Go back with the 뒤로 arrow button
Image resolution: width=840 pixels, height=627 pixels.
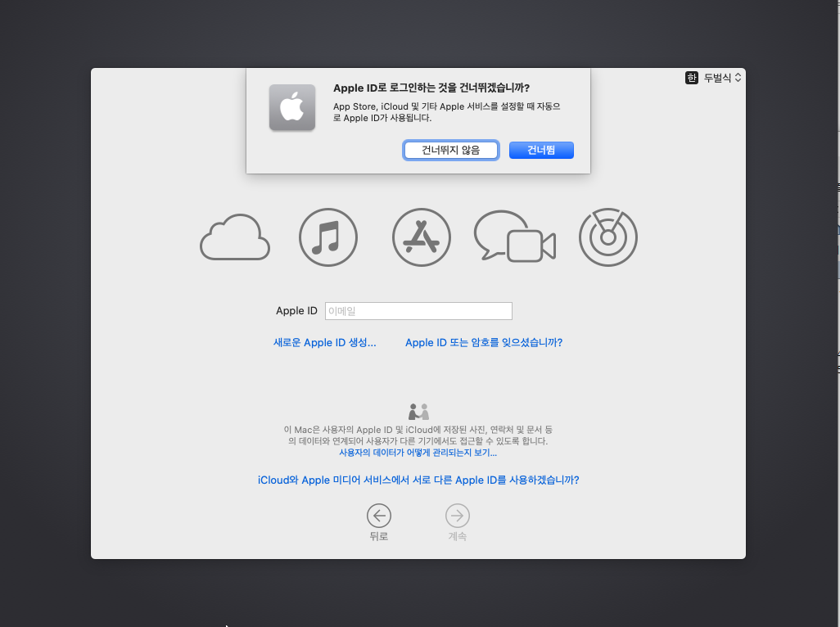(378, 516)
